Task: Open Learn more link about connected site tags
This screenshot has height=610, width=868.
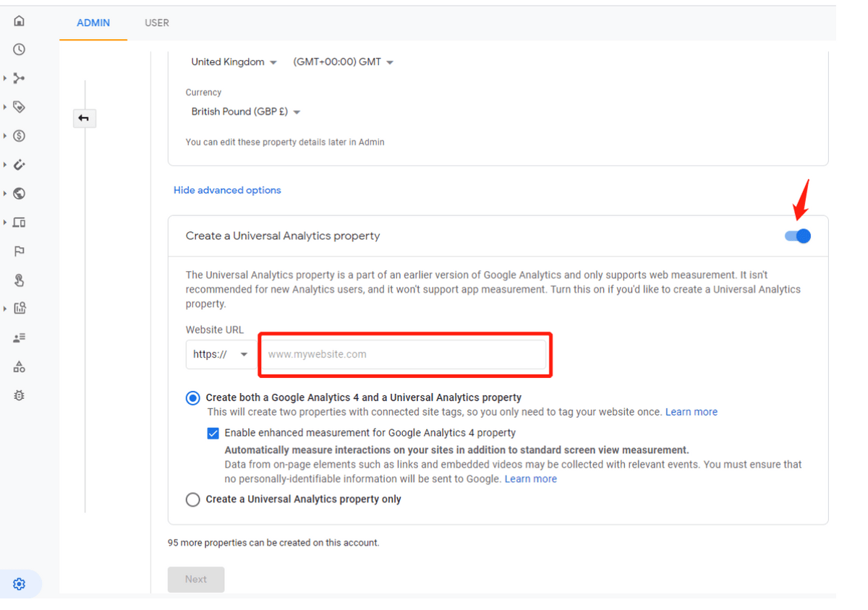Action: click(x=692, y=412)
